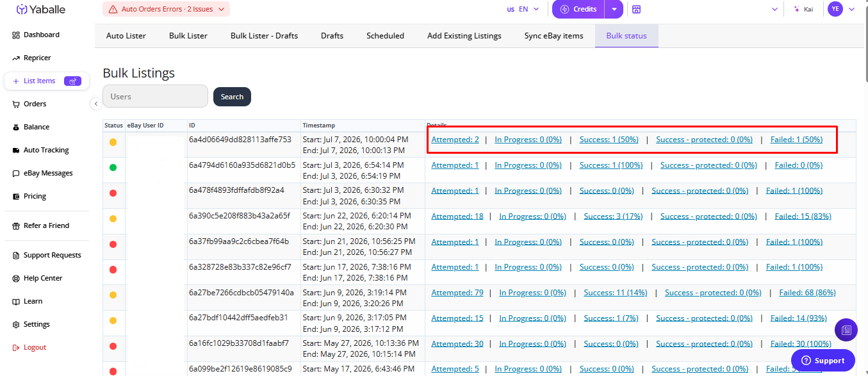Switch to the Bulk Lister tab
This screenshot has width=868, height=376.
click(188, 36)
